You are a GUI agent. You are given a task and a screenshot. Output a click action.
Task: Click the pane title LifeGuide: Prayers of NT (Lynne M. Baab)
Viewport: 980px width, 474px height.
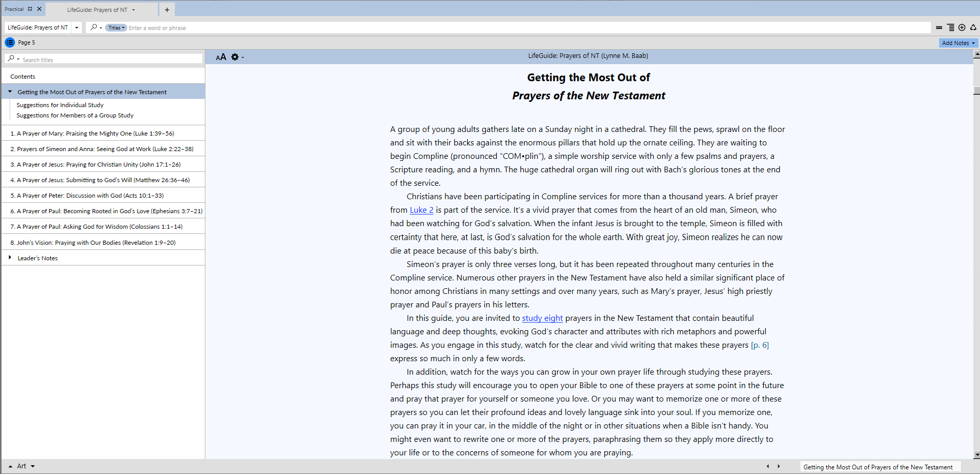[x=588, y=56]
